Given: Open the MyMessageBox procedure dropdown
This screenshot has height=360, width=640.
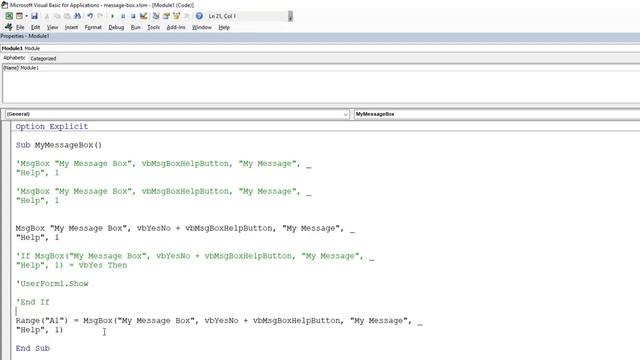Looking at the screenshot, I should point(496,114).
